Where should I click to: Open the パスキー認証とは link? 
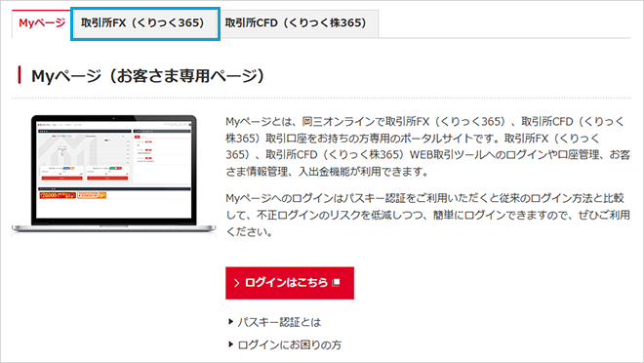pos(279,322)
